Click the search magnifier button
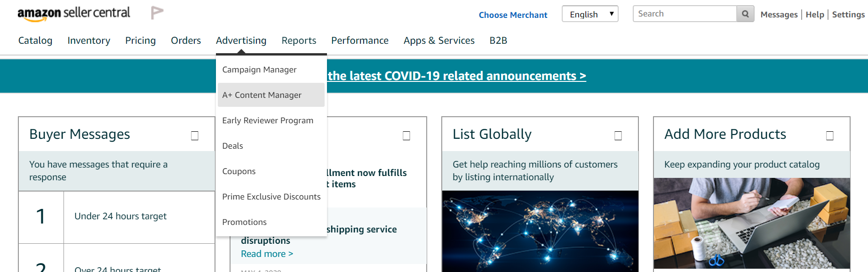Screen dimensions: 868x272 (x=745, y=14)
